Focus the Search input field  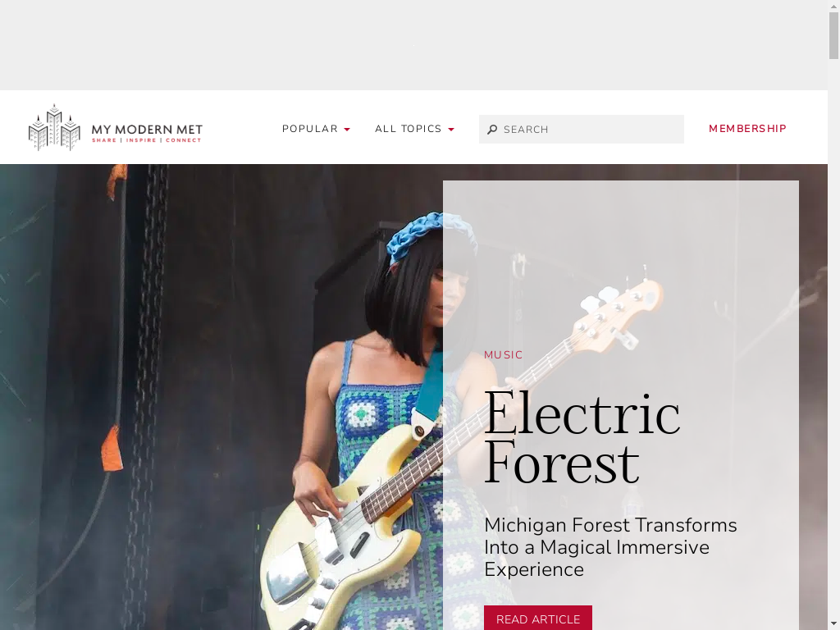coord(582,129)
